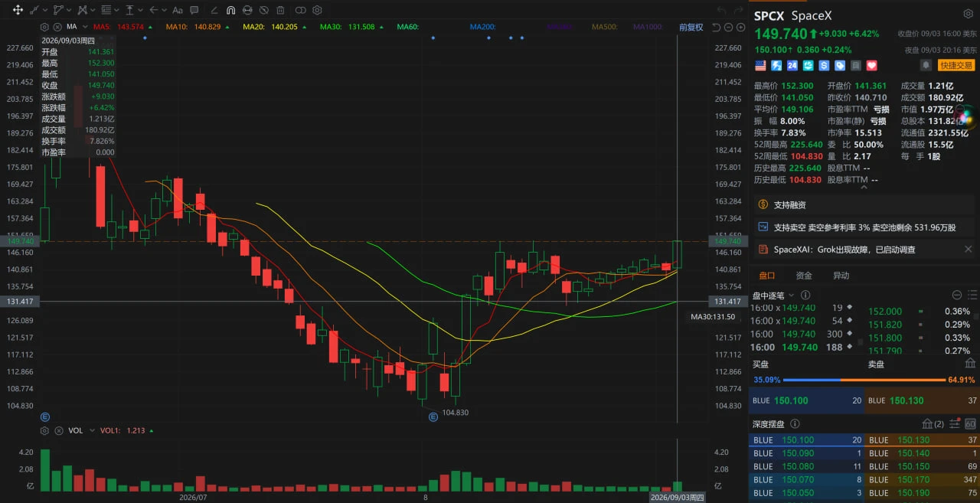Click the buy/sell ratio bar

coord(864,380)
